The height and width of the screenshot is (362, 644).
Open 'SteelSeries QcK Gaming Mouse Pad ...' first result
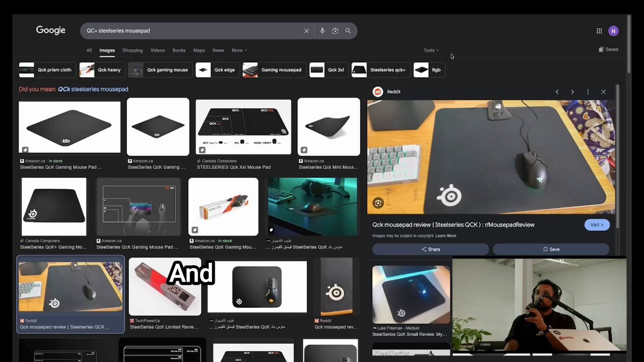click(70, 128)
